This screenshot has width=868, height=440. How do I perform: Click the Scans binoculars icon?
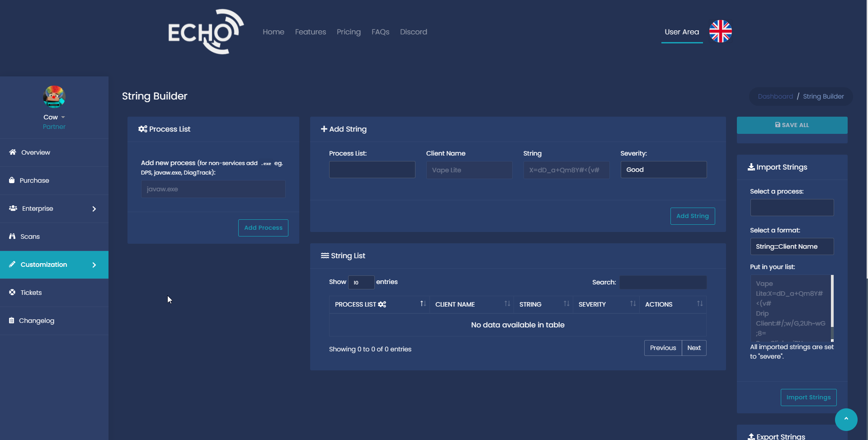[x=12, y=237]
